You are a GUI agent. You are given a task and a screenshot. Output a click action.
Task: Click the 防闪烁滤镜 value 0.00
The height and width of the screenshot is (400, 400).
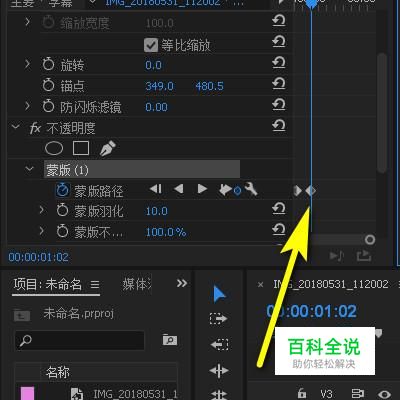[x=156, y=107]
